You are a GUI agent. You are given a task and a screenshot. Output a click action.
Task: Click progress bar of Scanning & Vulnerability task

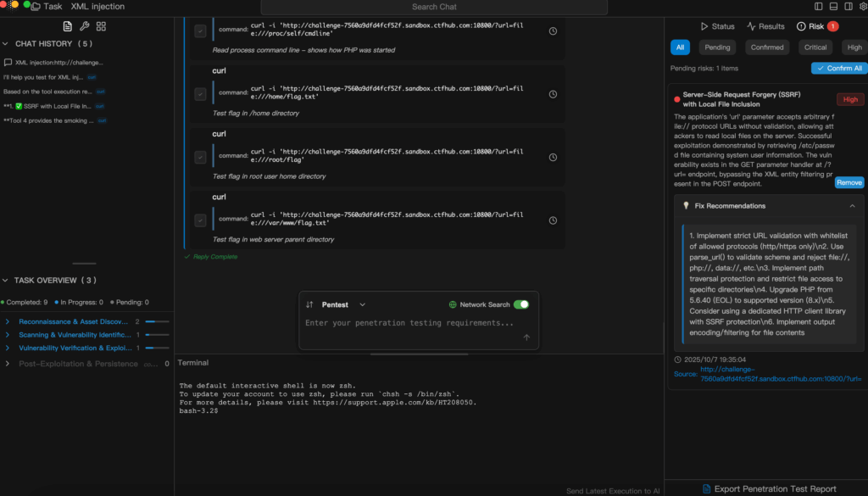click(158, 336)
